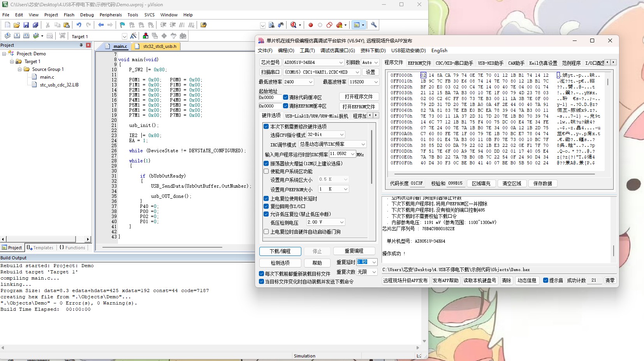This screenshot has height=361, width=644.
Task: Insert a breakpoint with the red dot icon
Action: (x=311, y=25)
